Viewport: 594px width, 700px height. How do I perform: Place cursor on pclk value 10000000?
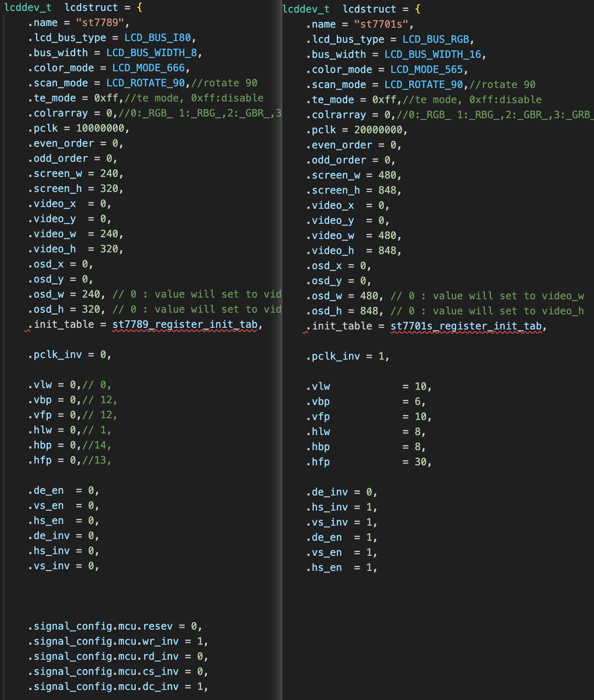[100, 128]
